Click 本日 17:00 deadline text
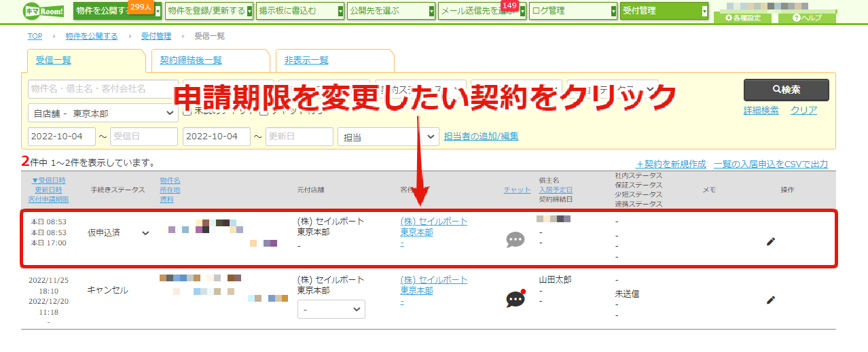The image size is (868, 352). coord(48,243)
